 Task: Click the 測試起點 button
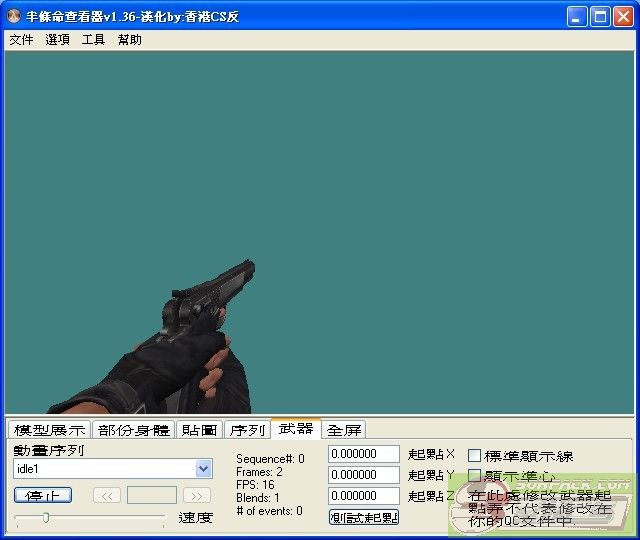[364, 518]
